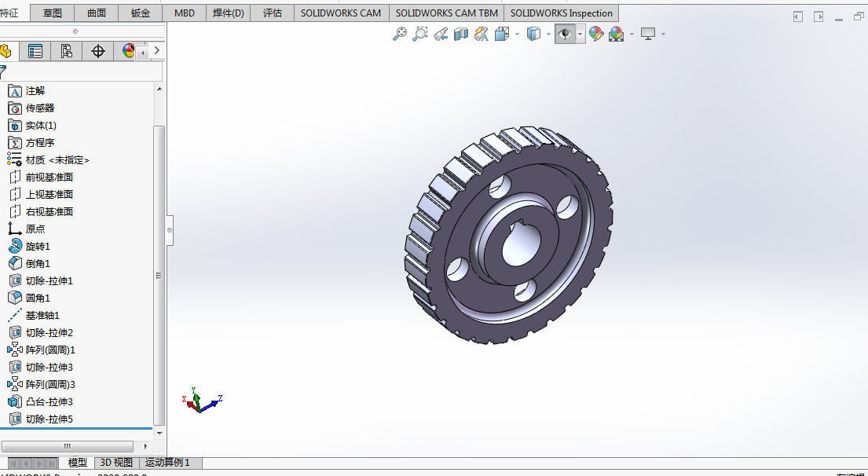Open the DimXpertManager crosshair tab
868x476 pixels.
click(98, 52)
